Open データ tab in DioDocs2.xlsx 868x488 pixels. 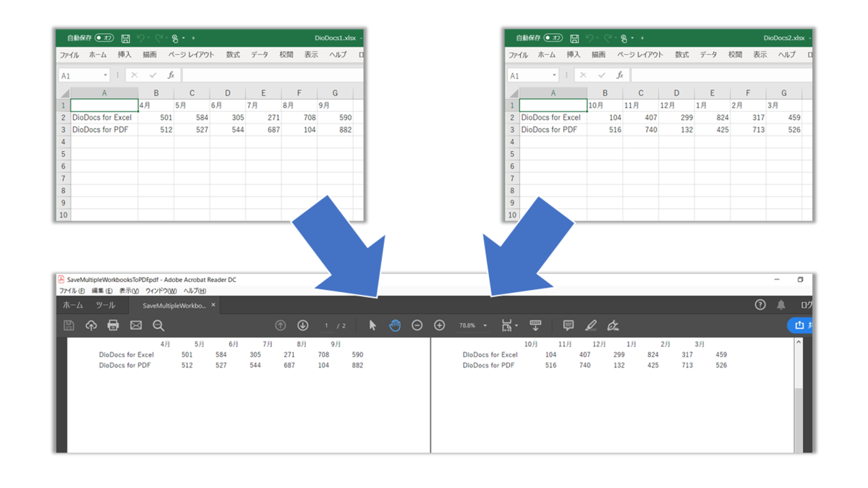pyautogui.click(x=709, y=55)
